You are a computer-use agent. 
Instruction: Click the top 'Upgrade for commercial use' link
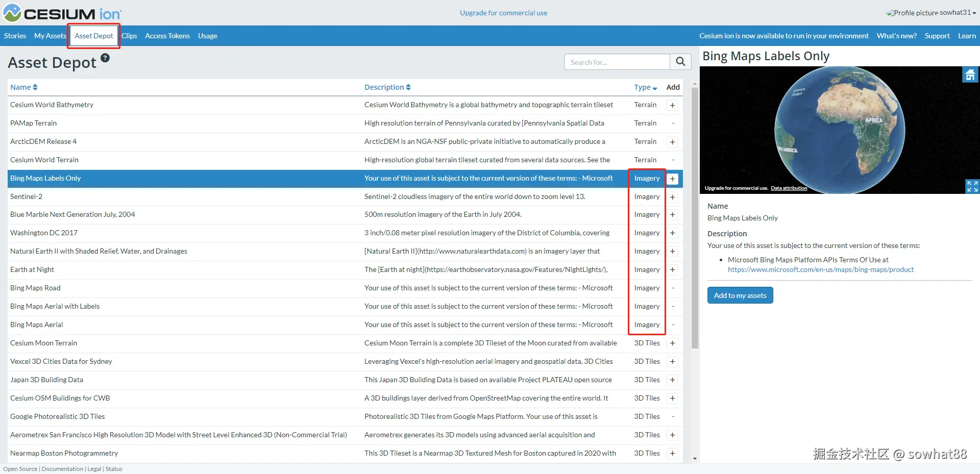click(x=503, y=13)
